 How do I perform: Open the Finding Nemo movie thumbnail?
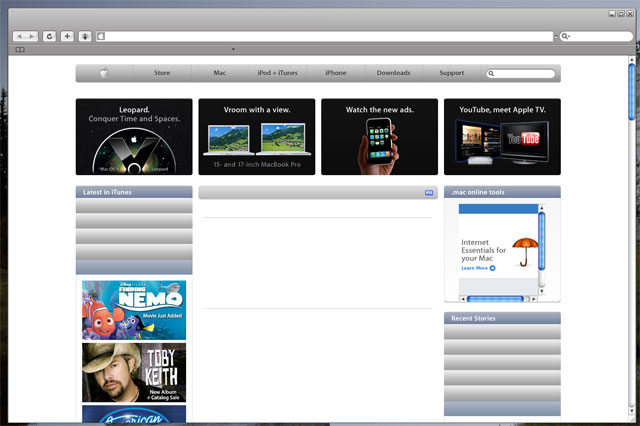(134, 310)
